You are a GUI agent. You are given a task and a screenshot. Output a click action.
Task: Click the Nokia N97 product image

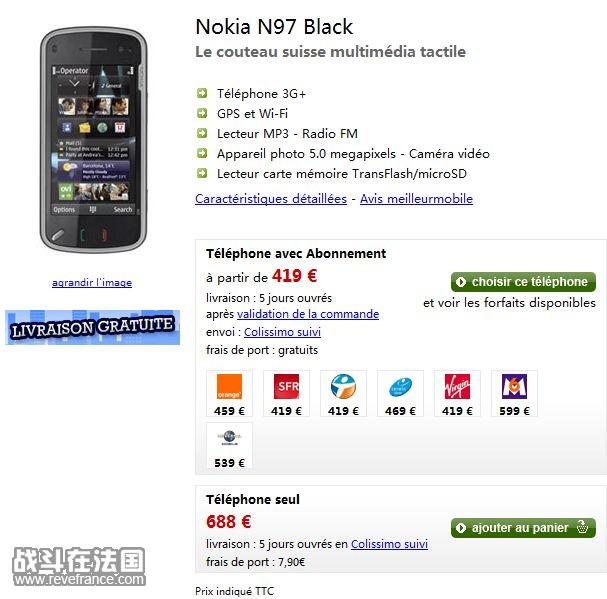point(93,140)
